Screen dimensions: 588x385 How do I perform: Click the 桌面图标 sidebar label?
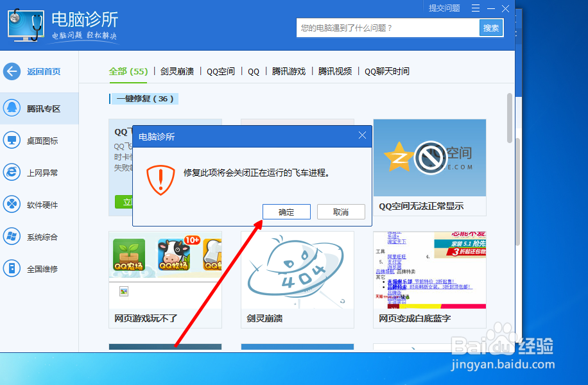pyautogui.click(x=42, y=141)
